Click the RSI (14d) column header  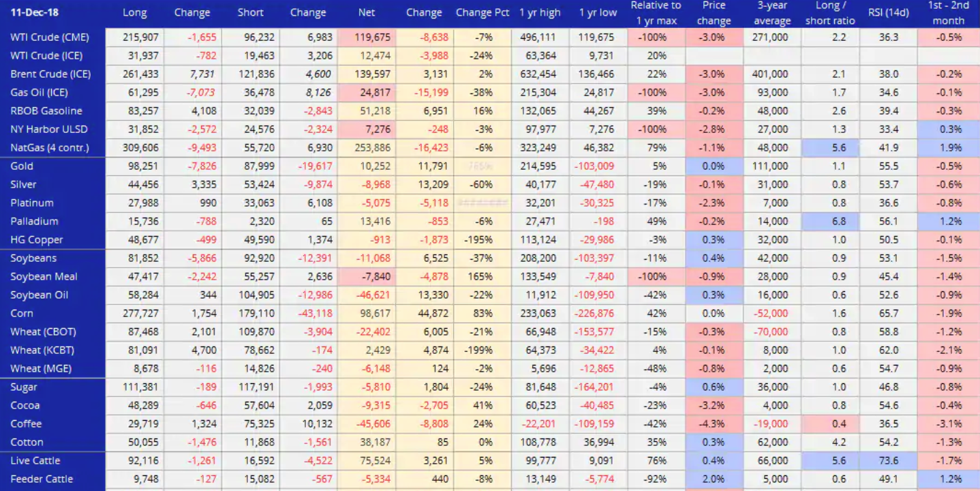889,12
